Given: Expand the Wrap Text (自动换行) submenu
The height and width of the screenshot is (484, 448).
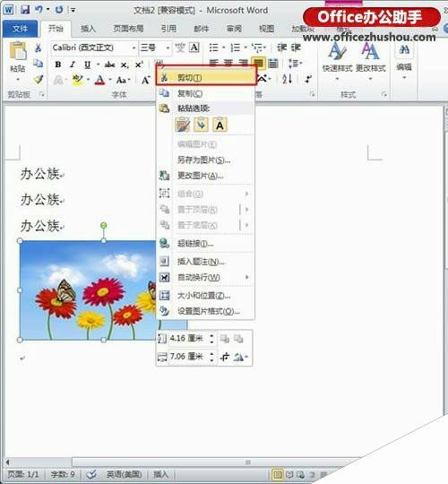Looking at the screenshot, I should click(206, 277).
